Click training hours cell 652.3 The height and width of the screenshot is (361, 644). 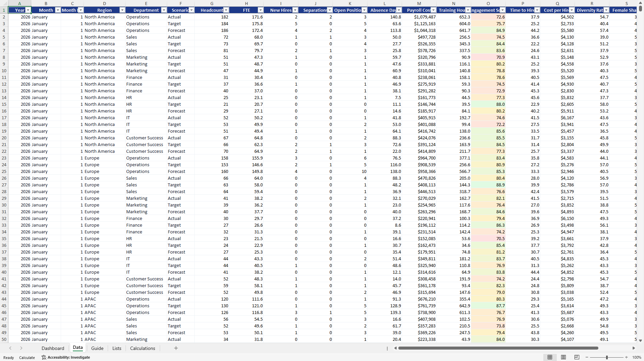click(x=454, y=17)
